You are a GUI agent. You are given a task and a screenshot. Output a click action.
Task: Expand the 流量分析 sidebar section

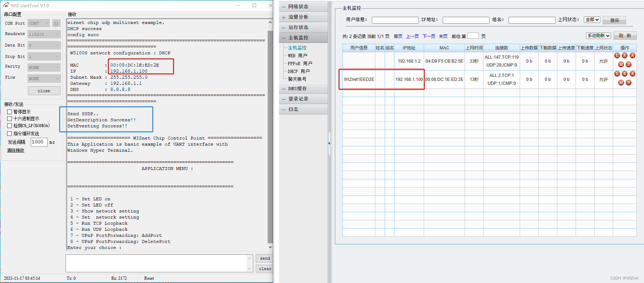point(303,17)
